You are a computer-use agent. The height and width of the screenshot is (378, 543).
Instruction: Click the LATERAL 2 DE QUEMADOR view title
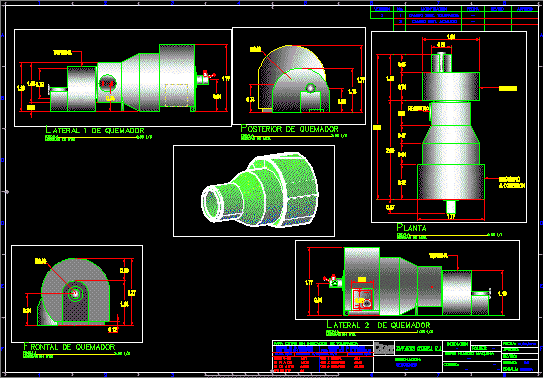(379, 325)
